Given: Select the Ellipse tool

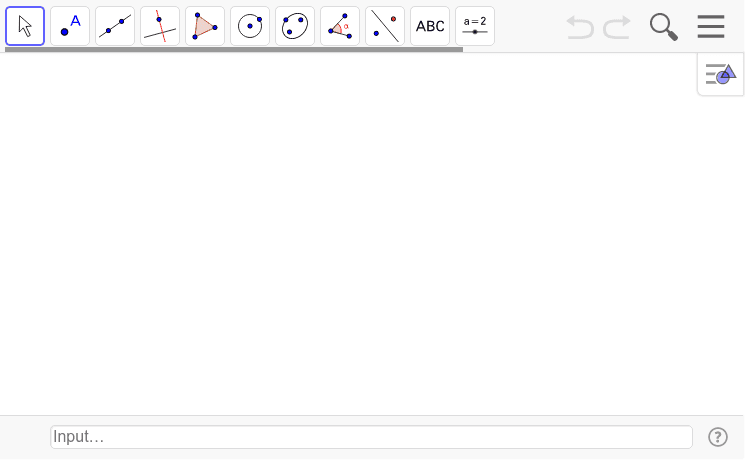Looking at the screenshot, I should (x=295, y=26).
